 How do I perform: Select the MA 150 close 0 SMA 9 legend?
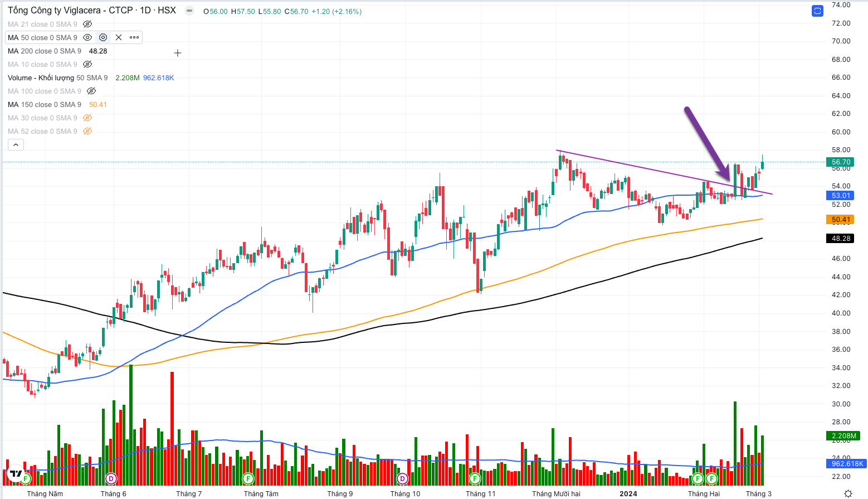click(x=45, y=104)
